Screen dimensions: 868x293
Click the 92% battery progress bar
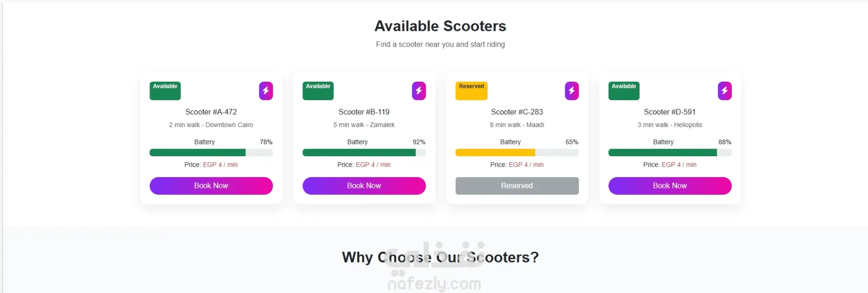point(364,152)
